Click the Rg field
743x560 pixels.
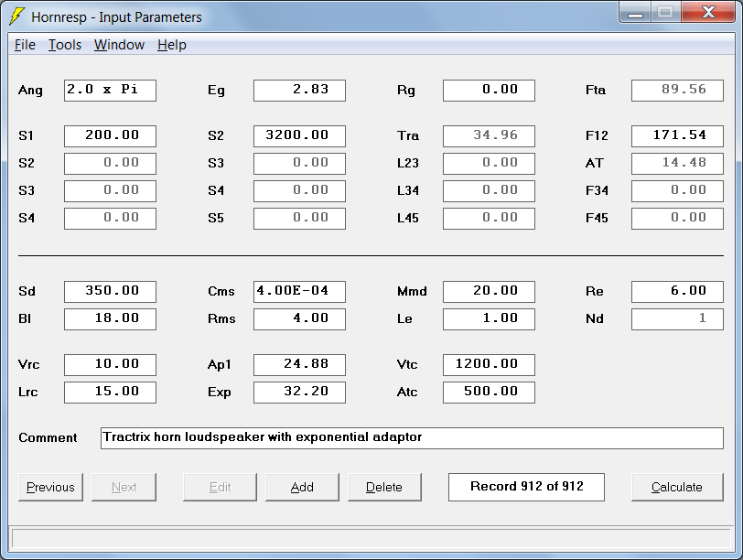tap(489, 91)
